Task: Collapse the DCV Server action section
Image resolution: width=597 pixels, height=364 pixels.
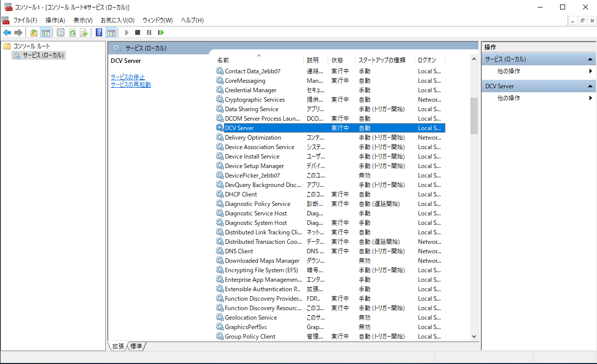Action: pyautogui.click(x=591, y=86)
